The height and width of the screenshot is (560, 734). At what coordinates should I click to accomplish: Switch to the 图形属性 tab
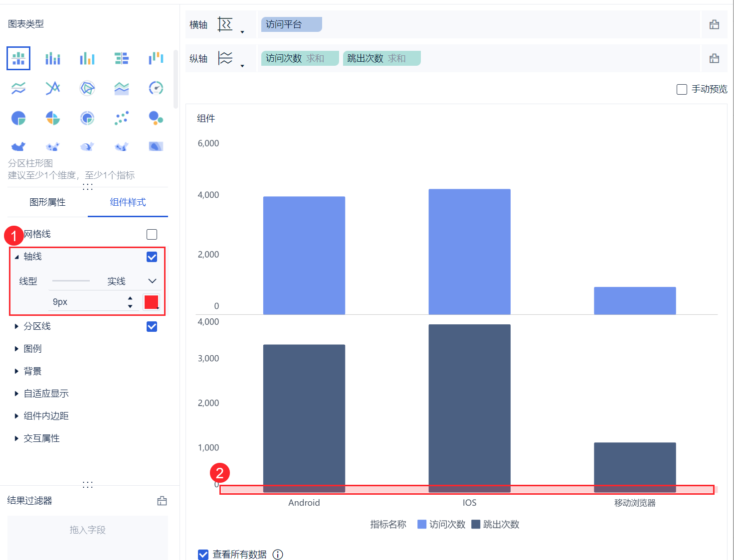(47, 202)
